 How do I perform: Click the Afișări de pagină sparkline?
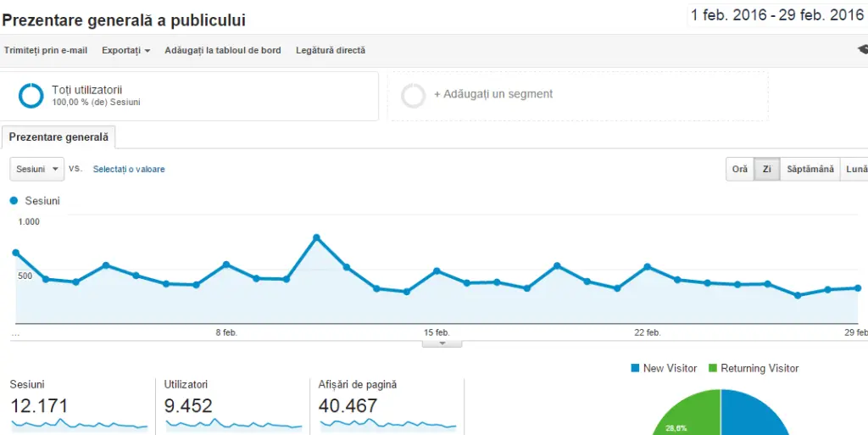[x=388, y=424]
